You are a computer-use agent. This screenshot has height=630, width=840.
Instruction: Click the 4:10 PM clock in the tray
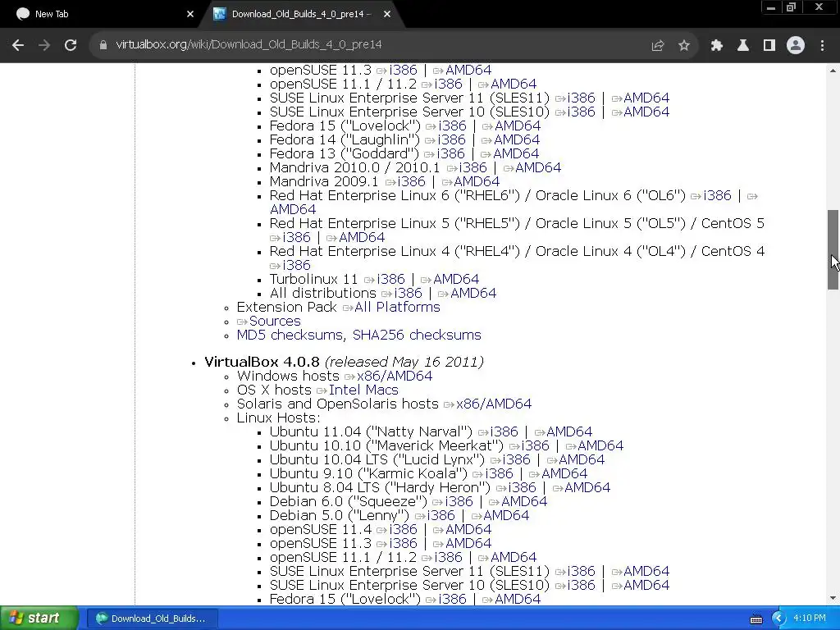point(810,618)
